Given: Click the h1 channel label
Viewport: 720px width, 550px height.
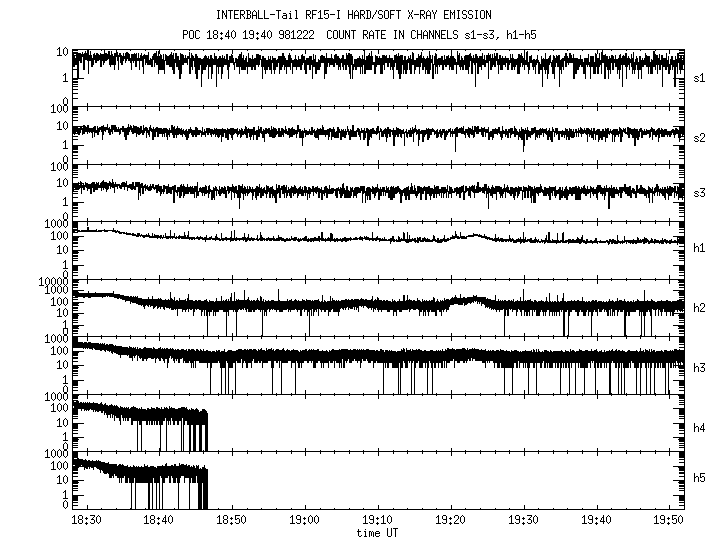Looking at the screenshot, I should pos(699,249).
